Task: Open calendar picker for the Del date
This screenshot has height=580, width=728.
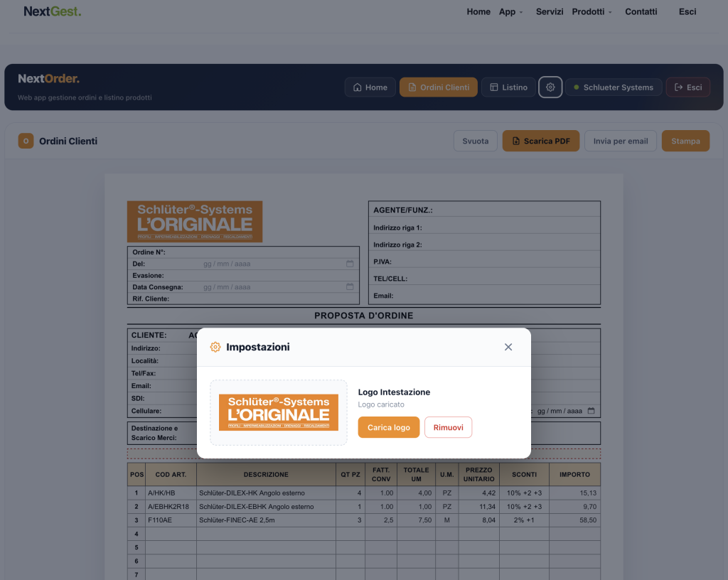Action: (350, 264)
